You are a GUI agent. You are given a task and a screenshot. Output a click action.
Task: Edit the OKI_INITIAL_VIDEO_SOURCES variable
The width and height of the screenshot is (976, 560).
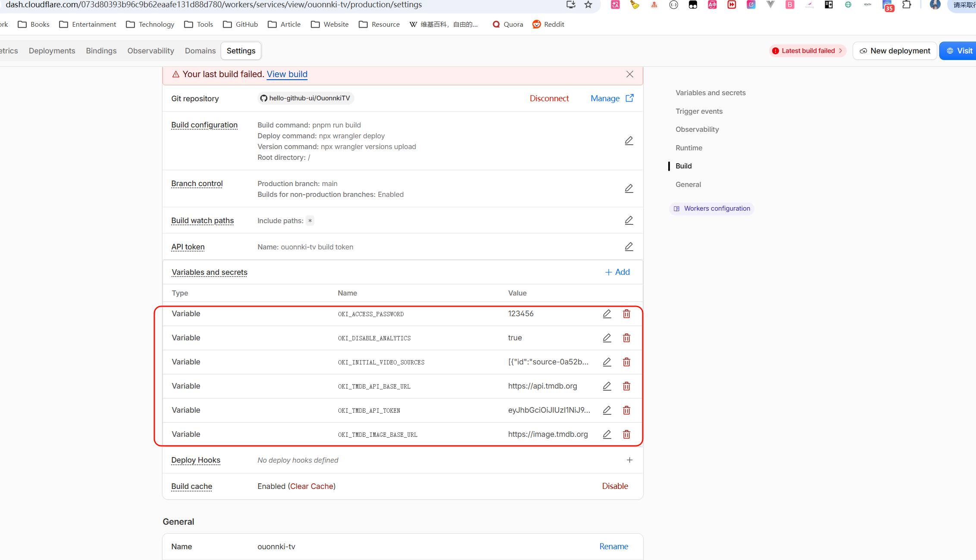coord(607,362)
